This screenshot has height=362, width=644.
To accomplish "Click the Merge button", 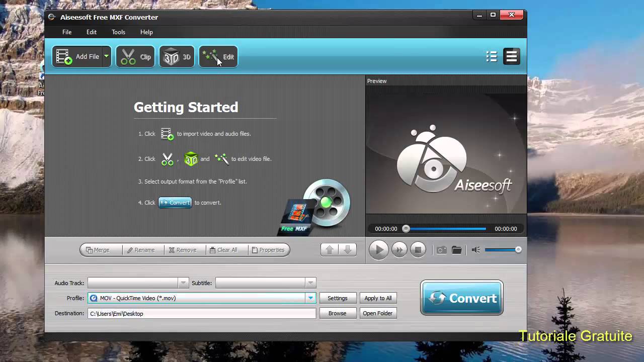I will coord(101,250).
